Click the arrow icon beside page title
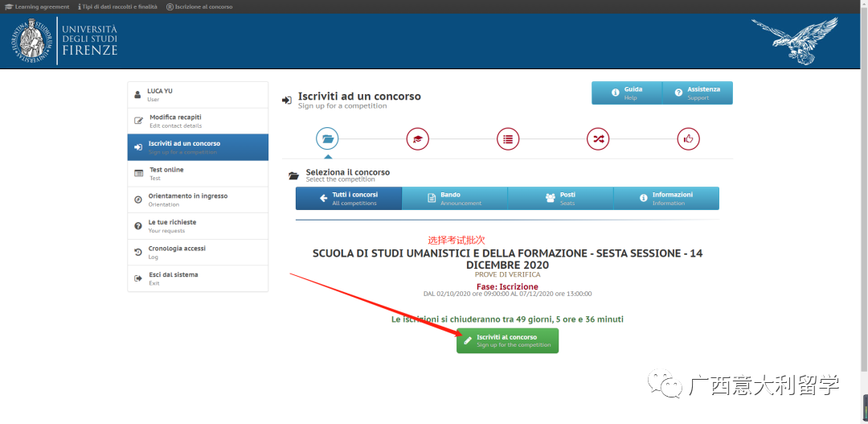Image resolution: width=868 pixels, height=424 pixels. pos(287,101)
